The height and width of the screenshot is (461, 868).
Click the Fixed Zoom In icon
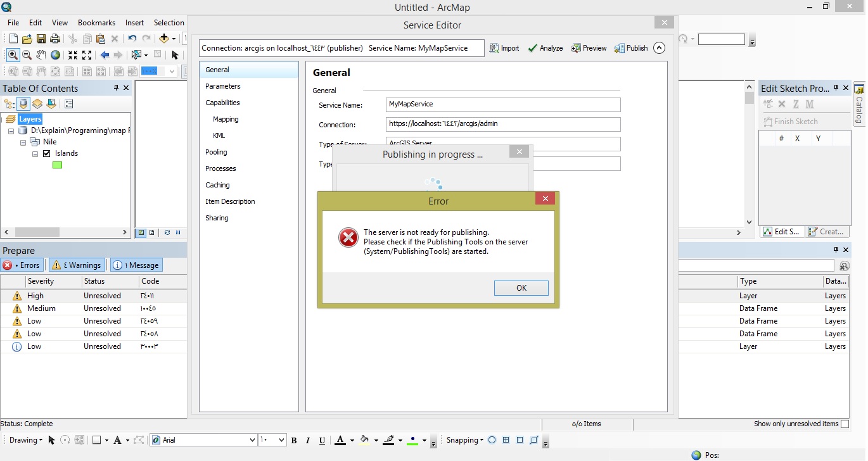coord(73,55)
